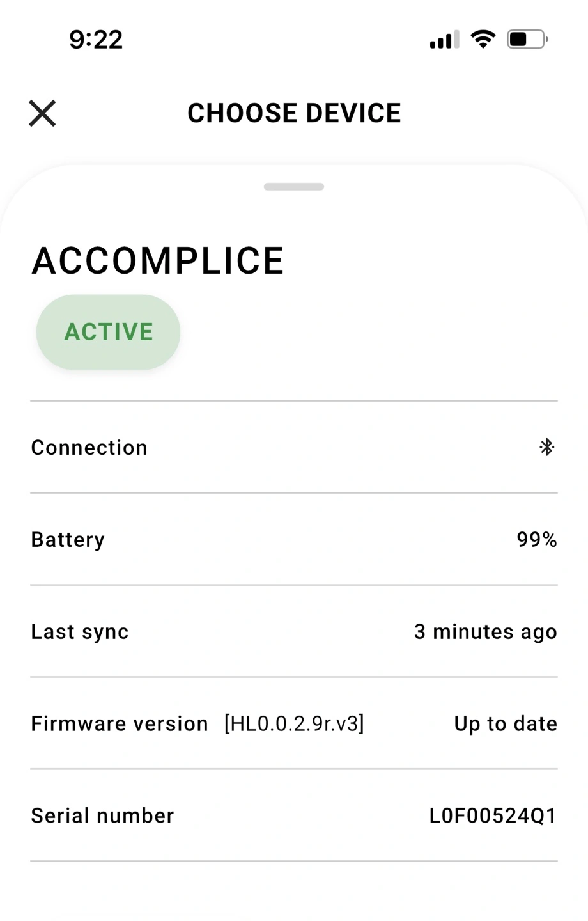
Task: Tap the ACCOMPLICE device name
Action: 158,261
